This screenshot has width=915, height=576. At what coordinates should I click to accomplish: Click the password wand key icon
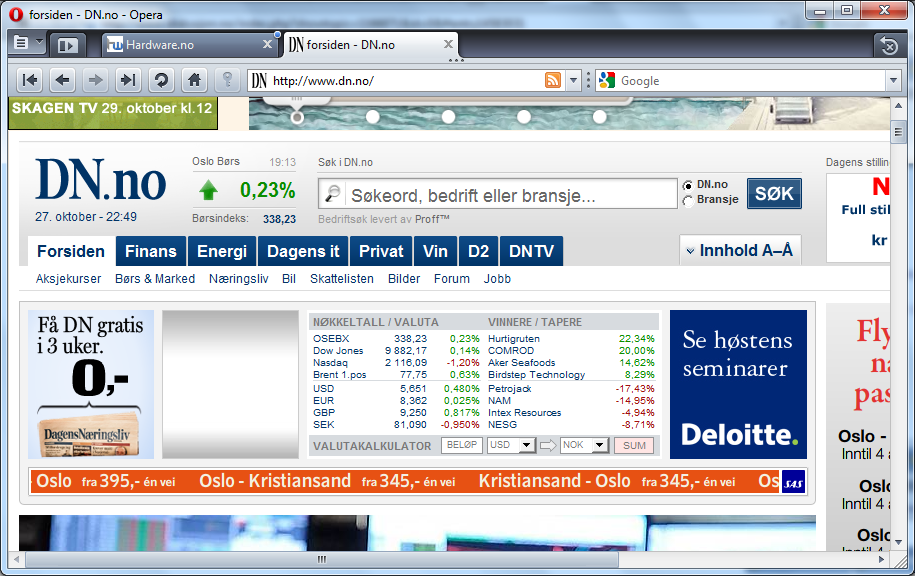228,80
